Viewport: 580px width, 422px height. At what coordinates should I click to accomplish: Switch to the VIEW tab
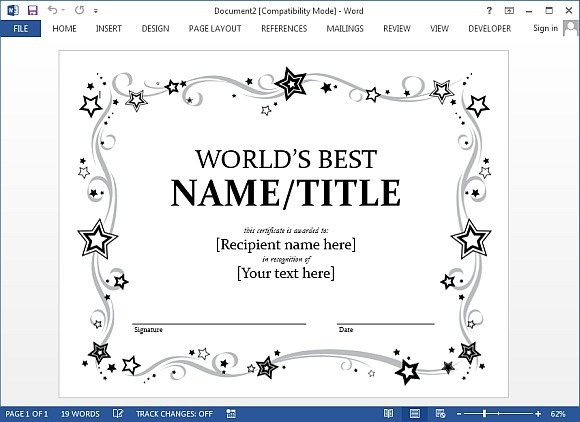(x=439, y=28)
